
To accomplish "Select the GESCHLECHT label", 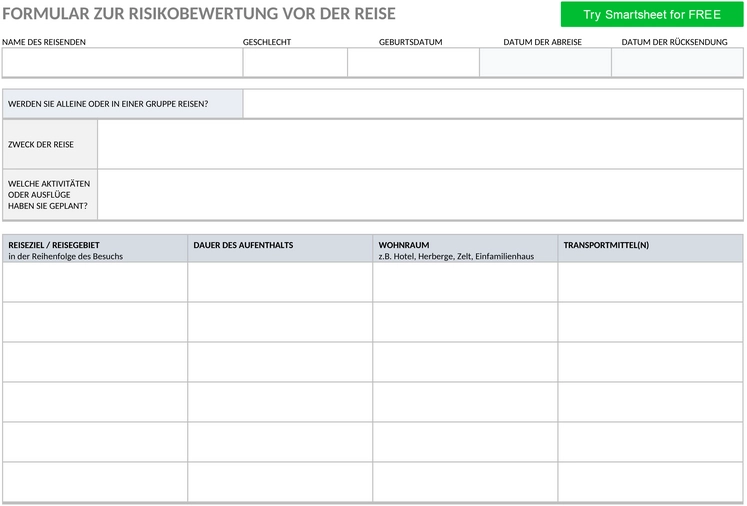I will coord(267,42).
